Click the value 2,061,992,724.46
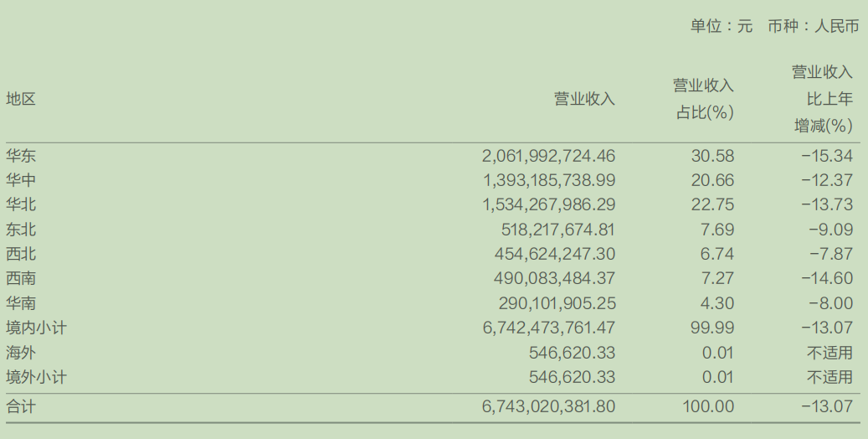This screenshot has height=439, width=868. [548, 156]
